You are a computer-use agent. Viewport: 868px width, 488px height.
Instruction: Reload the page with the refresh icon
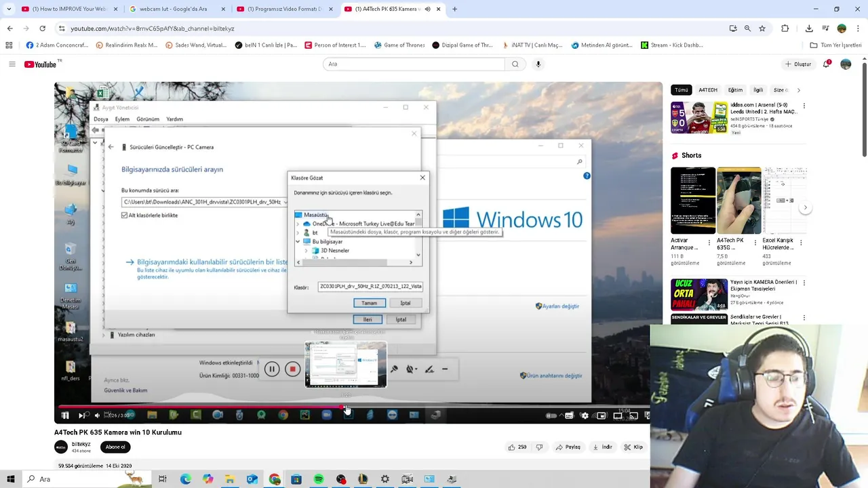point(42,28)
